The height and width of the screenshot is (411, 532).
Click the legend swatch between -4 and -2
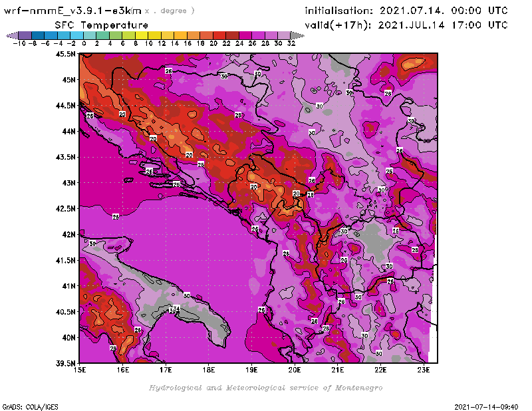[64, 36]
